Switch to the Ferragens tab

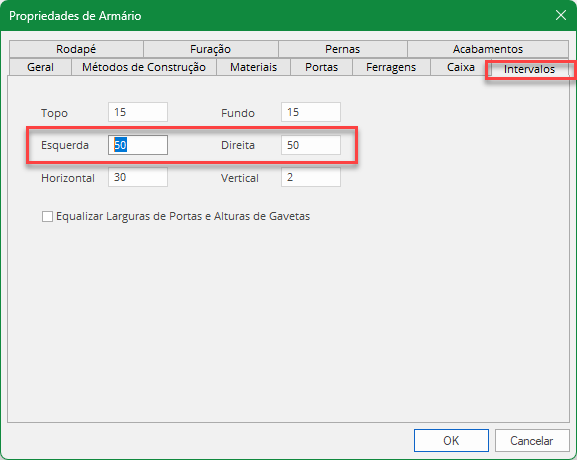(x=391, y=67)
